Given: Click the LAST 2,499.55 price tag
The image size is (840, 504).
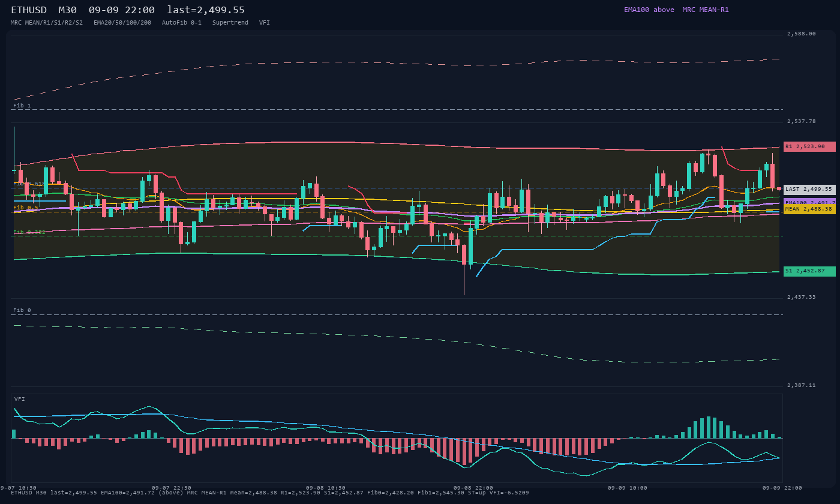Looking at the screenshot, I should pos(809,189).
